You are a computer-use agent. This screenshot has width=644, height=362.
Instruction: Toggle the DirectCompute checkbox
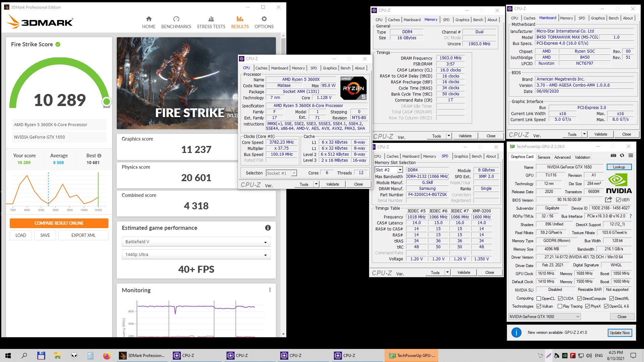pyautogui.click(x=579, y=299)
